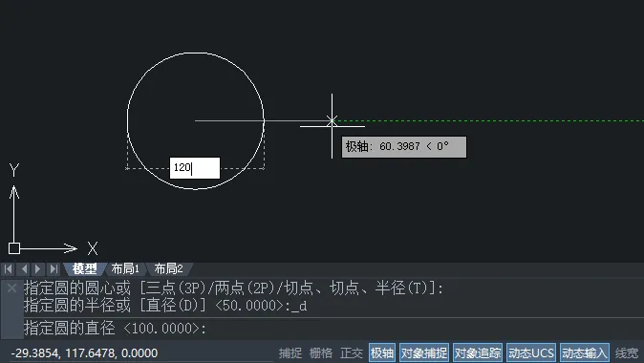This screenshot has width=644, height=363.
Task: Go to next layout tab arrow
Action: [x=38, y=269]
